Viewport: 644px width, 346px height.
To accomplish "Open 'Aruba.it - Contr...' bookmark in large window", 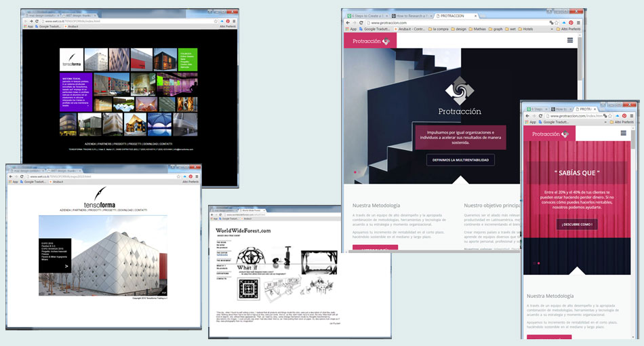I will pyautogui.click(x=409, y=29).
